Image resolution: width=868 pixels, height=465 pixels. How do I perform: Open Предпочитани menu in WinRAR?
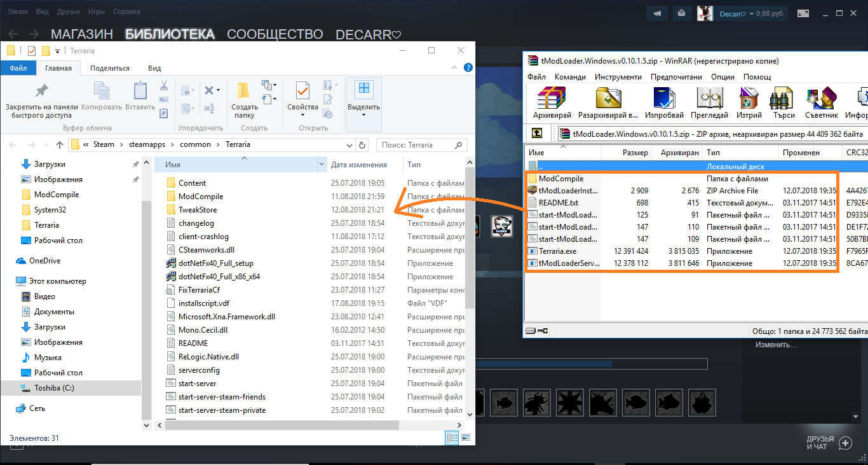pos(677,77)
